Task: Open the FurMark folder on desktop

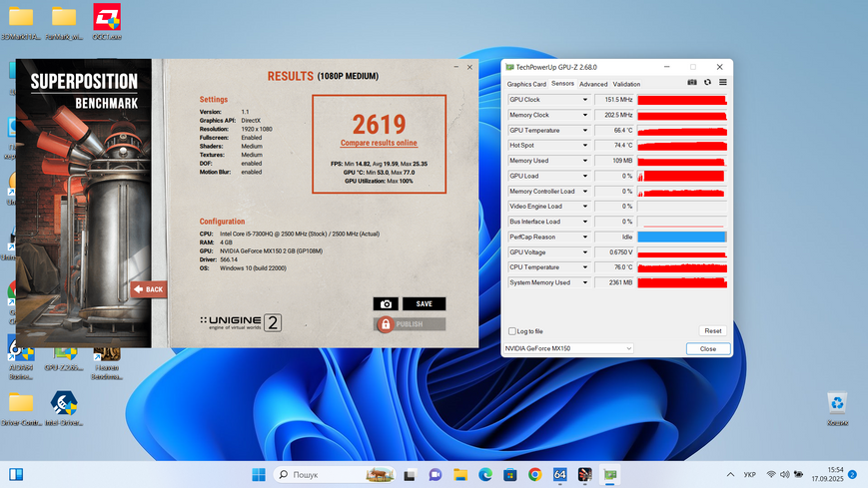Action: click(64, 22)
